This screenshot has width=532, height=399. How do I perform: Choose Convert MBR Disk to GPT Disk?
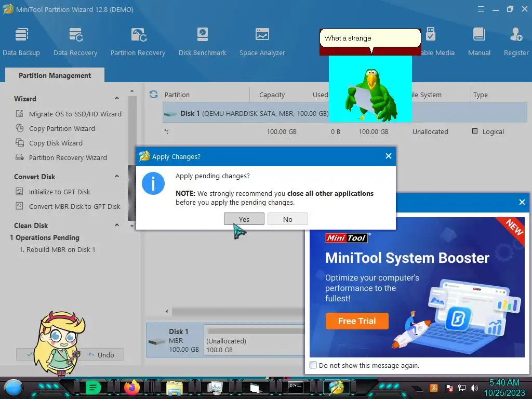tap(68, 207)
